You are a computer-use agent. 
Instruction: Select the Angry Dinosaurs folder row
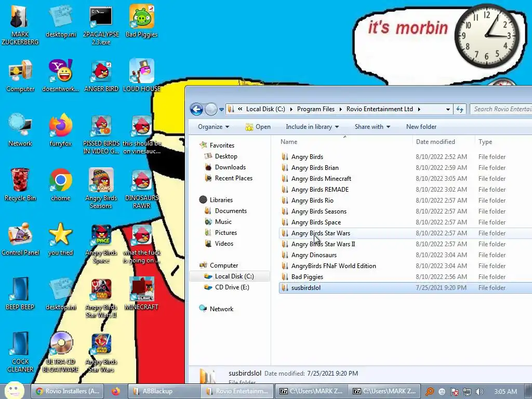point(405,255)
